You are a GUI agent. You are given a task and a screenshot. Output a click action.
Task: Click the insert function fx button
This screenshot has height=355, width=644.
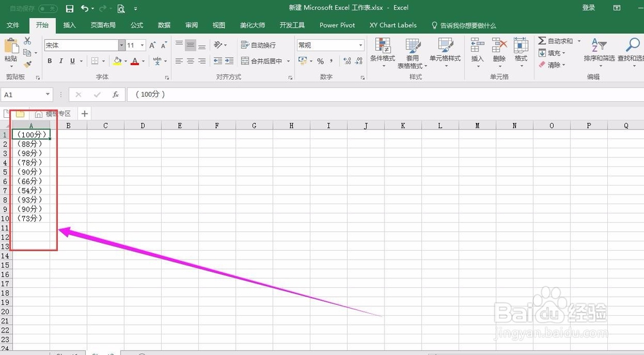(x=116, y=95)
